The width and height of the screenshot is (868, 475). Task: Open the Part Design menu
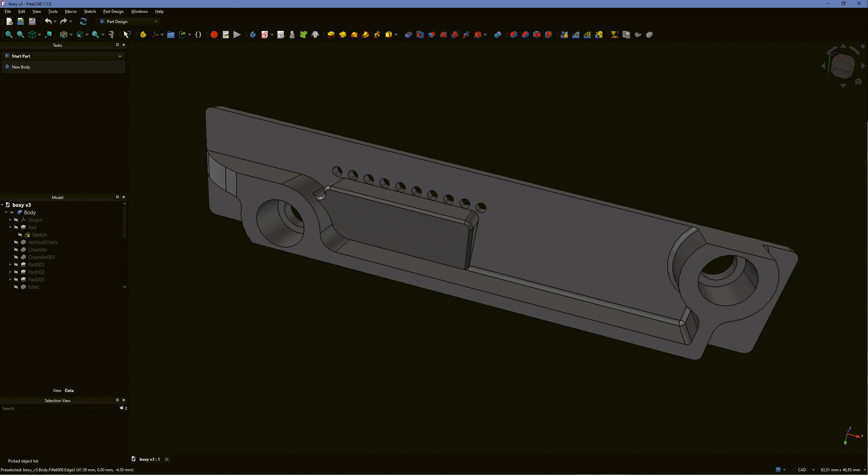(113, 12)
